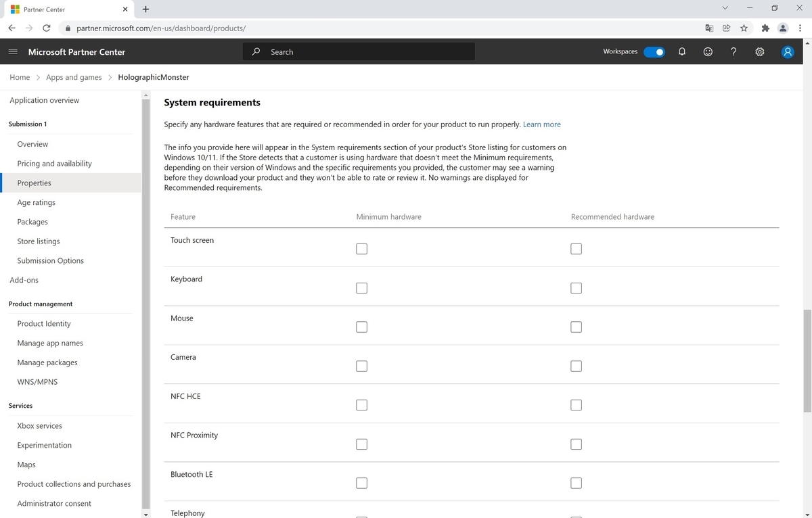This screenshot has width=812, height=518.
Task: Open Manage app names
Action: (x=50, y=343)
